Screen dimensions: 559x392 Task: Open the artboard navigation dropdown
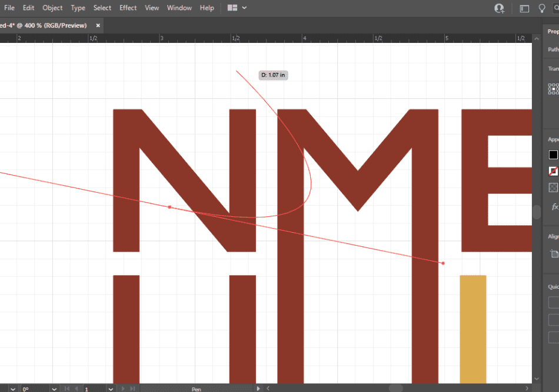coord(111,389)
